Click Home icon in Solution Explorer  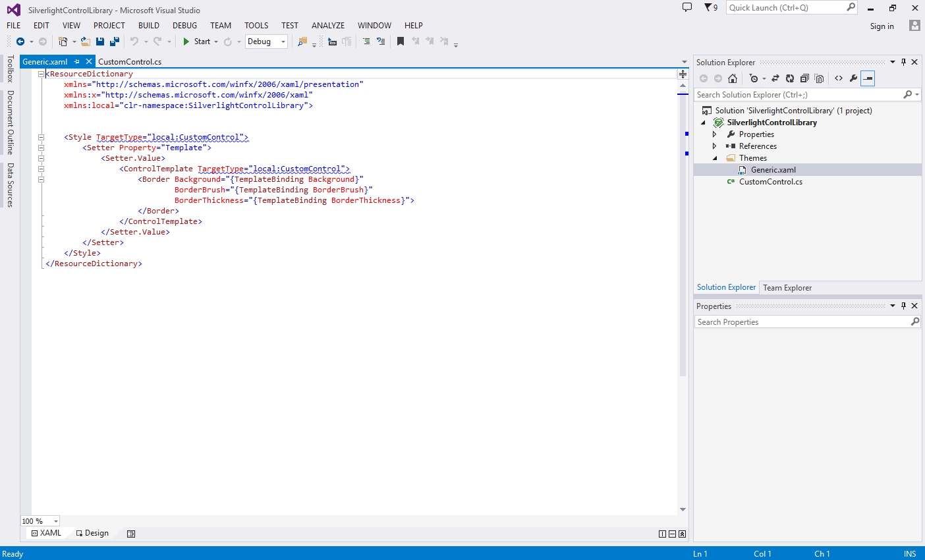[x=733, y=78]
